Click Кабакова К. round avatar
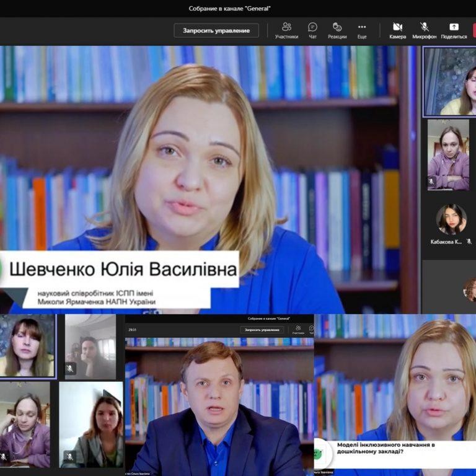 pos(451,219)
